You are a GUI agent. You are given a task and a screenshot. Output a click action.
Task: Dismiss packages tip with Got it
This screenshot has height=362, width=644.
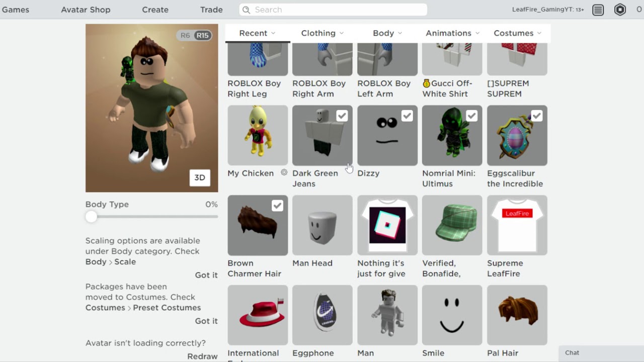[x=206, y=321]
